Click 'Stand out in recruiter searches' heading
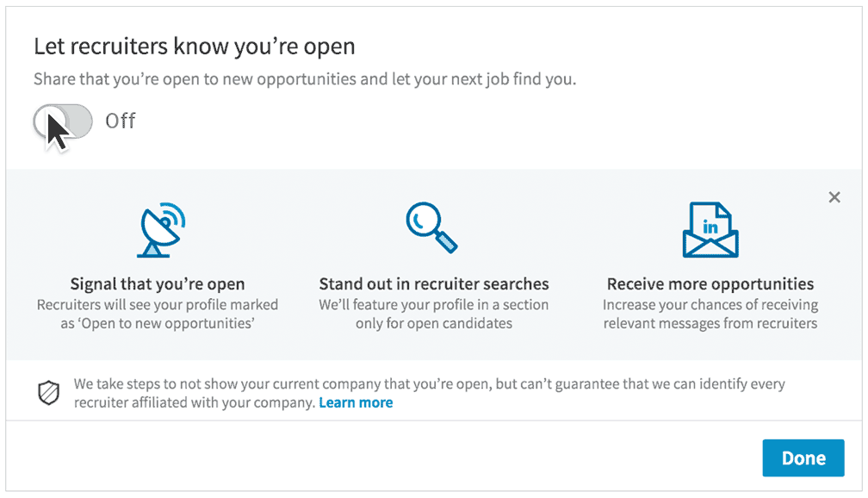Image resolution: width=868 pixels, height=498 pixels. [x=434, y=283]
